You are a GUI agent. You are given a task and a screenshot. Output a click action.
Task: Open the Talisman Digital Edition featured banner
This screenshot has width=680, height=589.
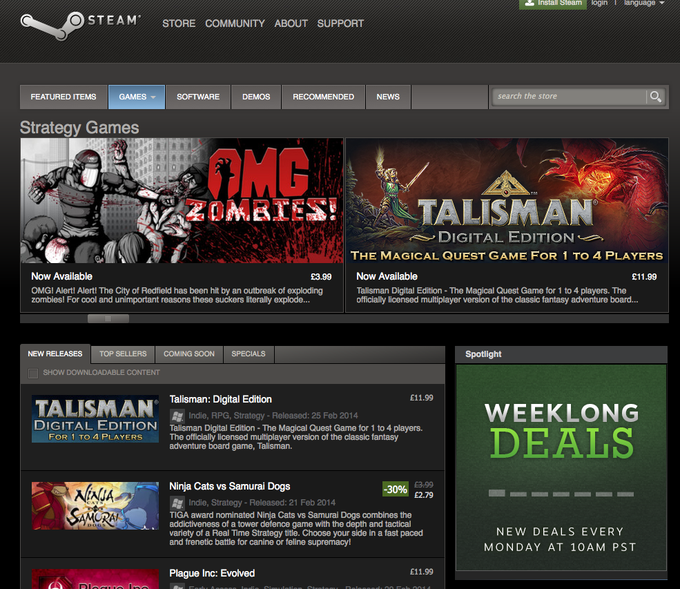(507, 201)
